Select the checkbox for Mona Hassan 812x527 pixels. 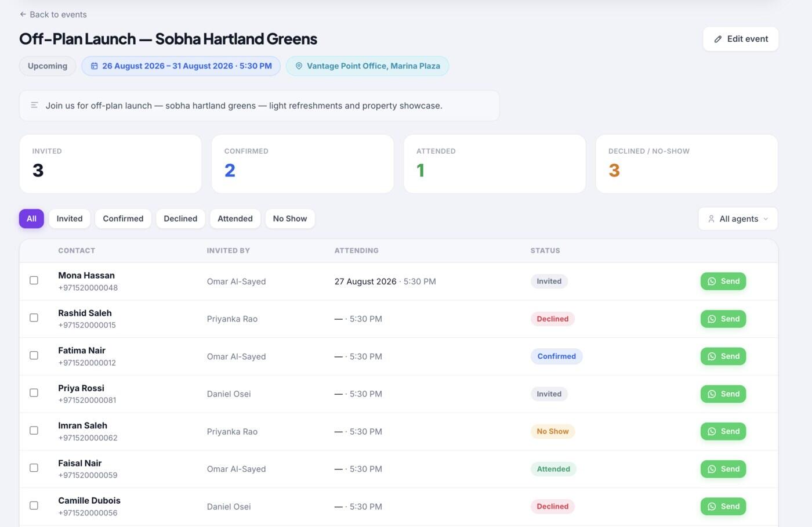click(x=34, y=280)
